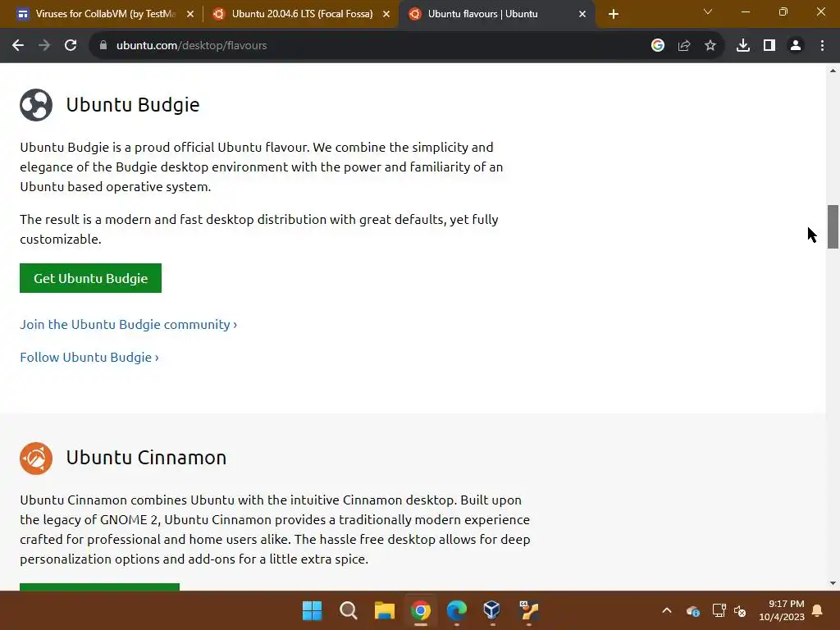
Task: Open Chrome downloads
Action: [x=743, y=46]
